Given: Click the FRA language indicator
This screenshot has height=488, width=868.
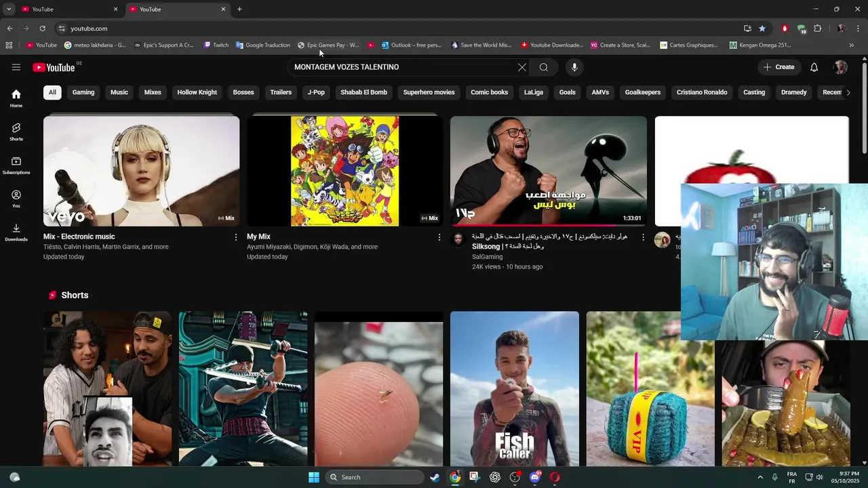Looking at the screenshot, I should pos(791,477).
